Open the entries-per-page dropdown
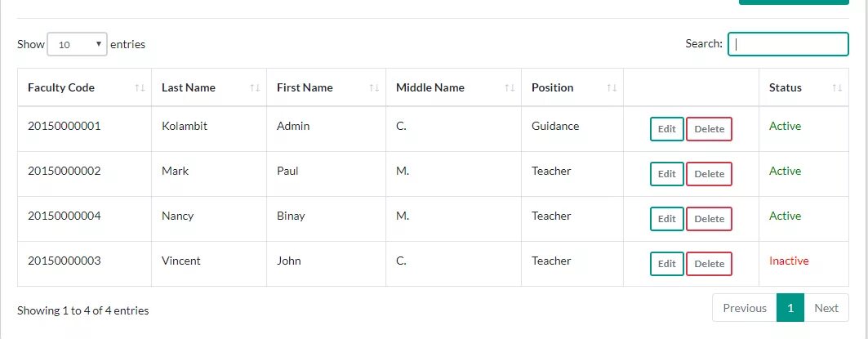This screenshot has width=868, height=339. pyautogui.click(x=78, y=44)
